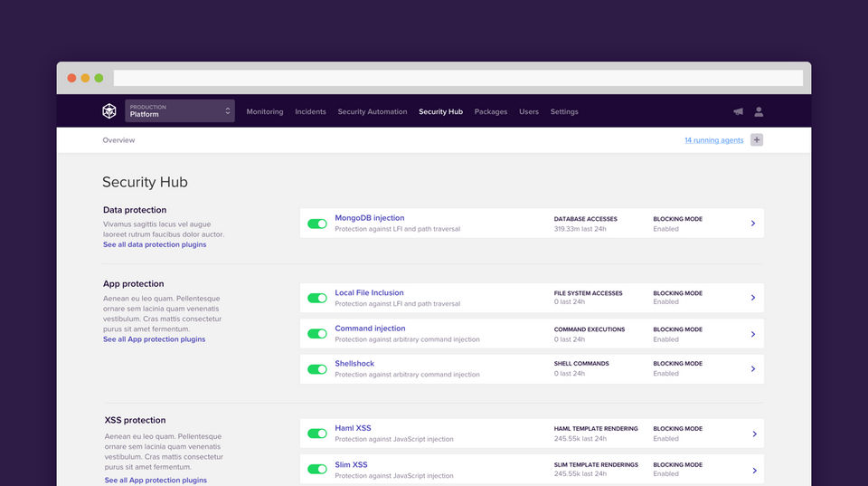Switch off Slim XSS protection

point(317,470)
